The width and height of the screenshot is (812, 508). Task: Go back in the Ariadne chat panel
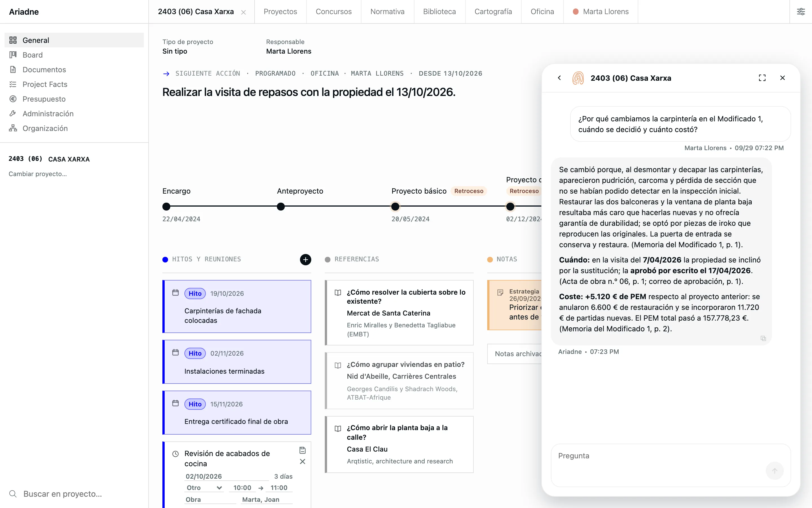point(559,78)
